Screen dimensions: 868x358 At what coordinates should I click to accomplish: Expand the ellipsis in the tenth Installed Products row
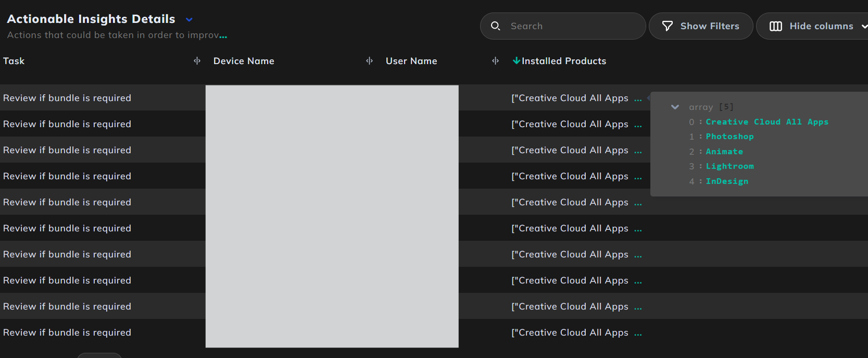[x=638, y=334]
